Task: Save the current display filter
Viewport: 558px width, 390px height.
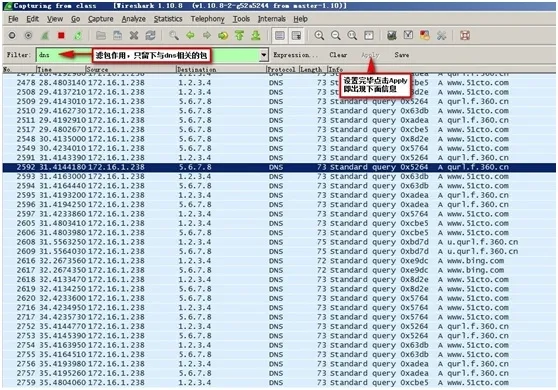Action: (x=401, y=55)
